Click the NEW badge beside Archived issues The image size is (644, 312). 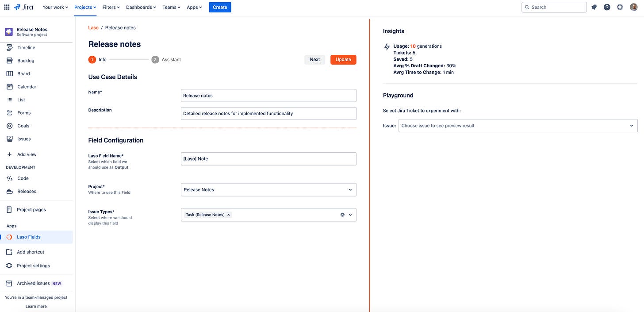pyautogui.click(x=57, y=284)
